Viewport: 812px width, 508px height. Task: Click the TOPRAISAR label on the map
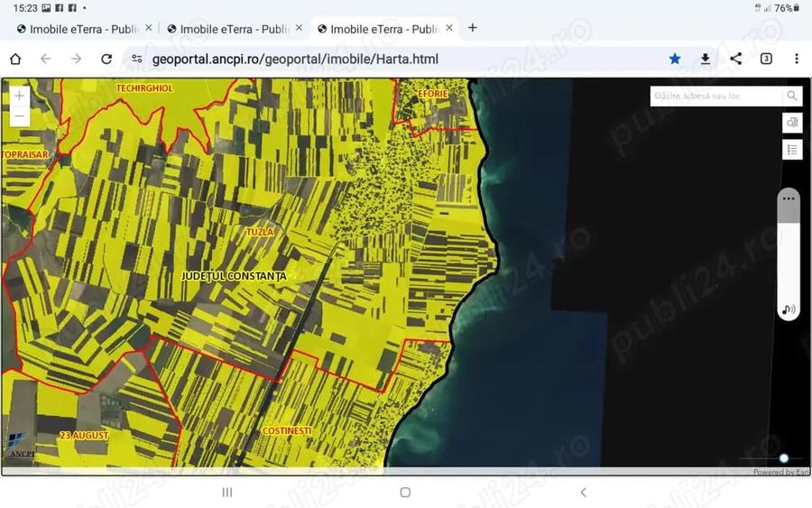(25, 154)
